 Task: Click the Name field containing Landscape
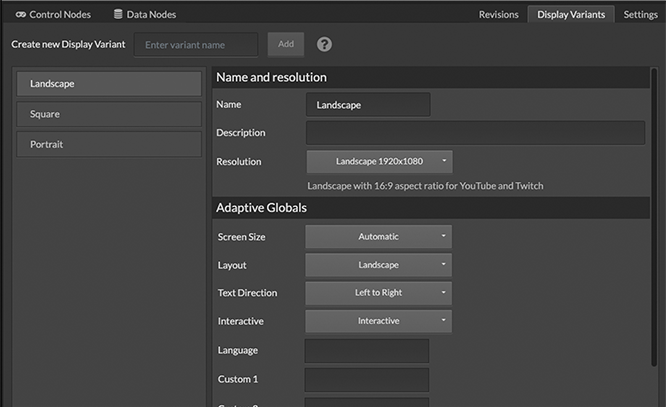tap(368, 105)
